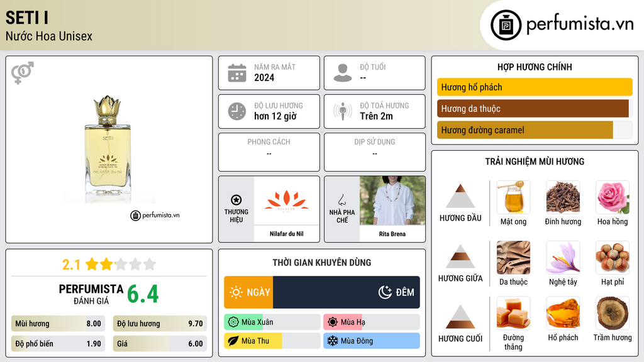Open the Mật ong note image
Image resolution: width=644 pixels, height=362 pixels.
(x=513, y=197)
